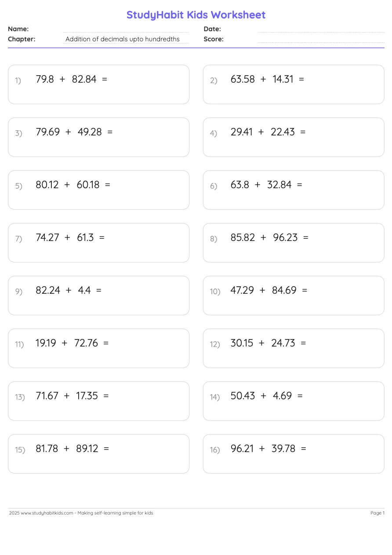Select problem 12 box 30.15 + 24.73
Viewport: 392px width, 555px height.
pyautogui.click(x=294, y=348)
